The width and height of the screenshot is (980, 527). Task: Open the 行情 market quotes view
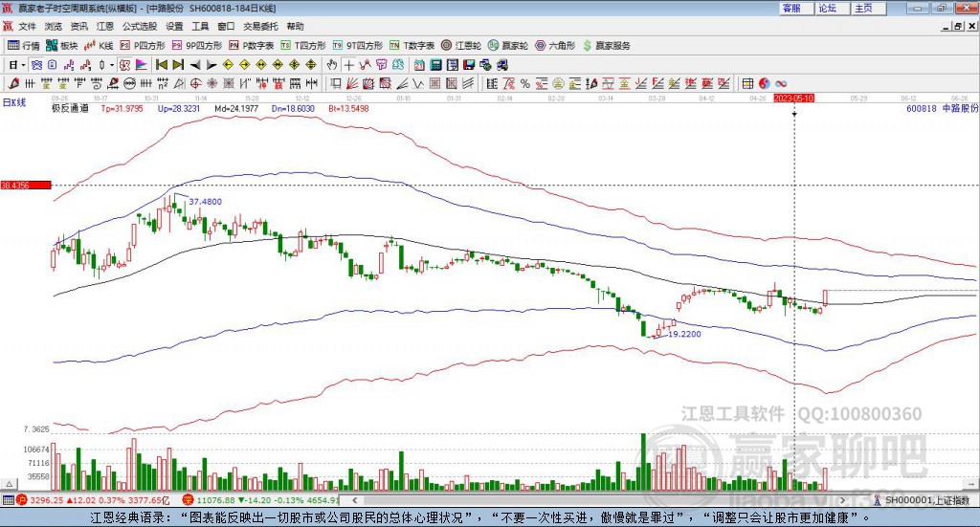pyautogui.click(x=23, y=46)
